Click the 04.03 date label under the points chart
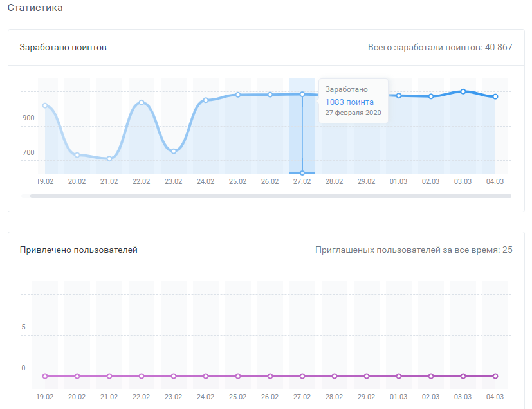This screenshot has width=532, height=409. (x=495, y=181)
